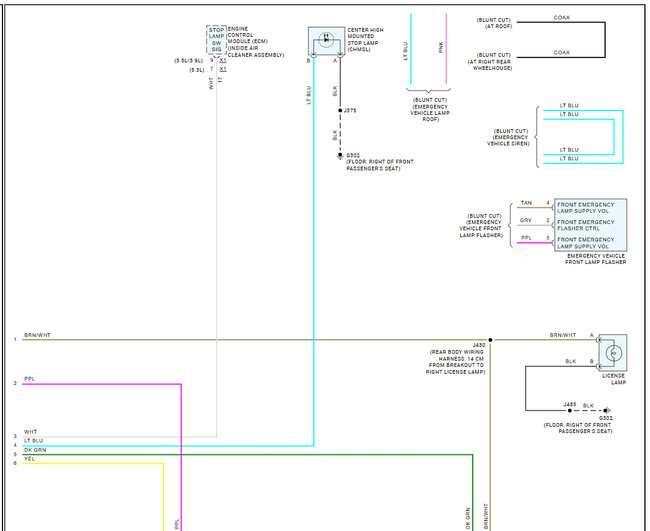Click the ground label below J375
This screenshot has width=650, height=531.
[x=379, y=162]
